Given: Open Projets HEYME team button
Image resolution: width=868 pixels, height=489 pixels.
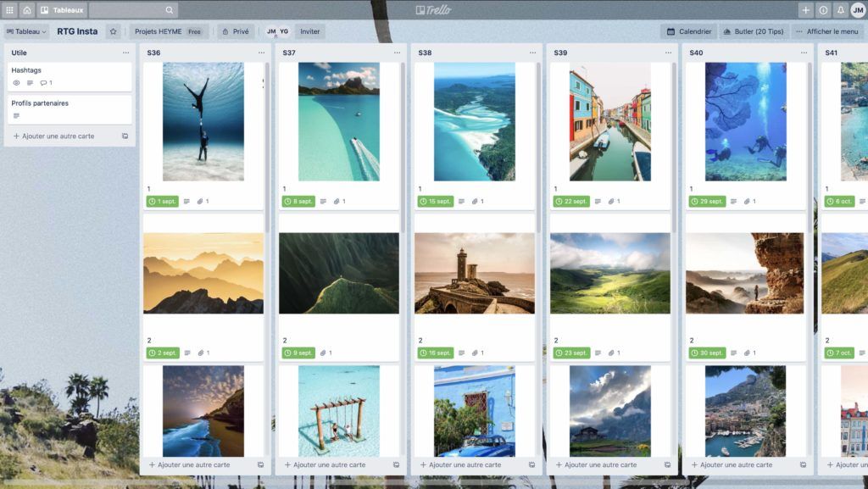Looking at the screenshot, I should 169,31.
